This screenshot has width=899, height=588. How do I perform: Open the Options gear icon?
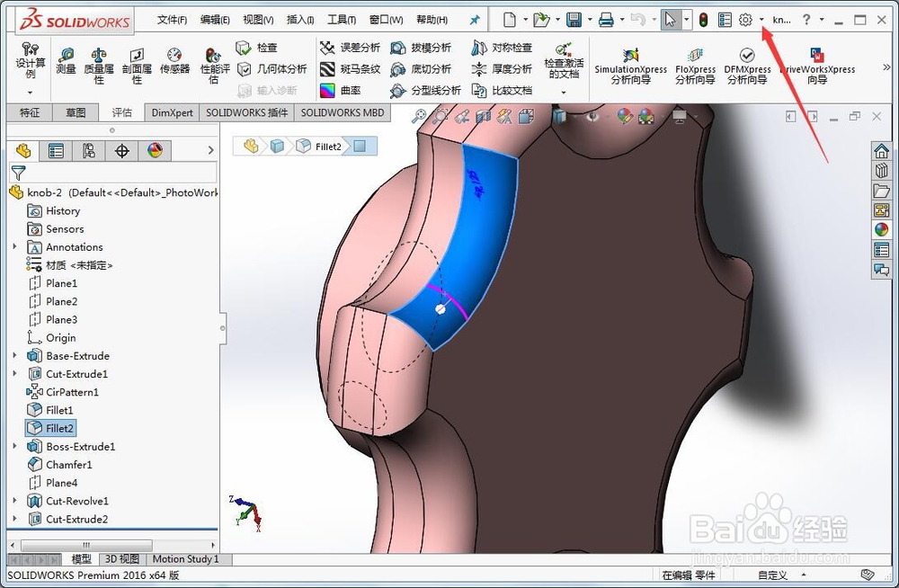pos(744,20)
